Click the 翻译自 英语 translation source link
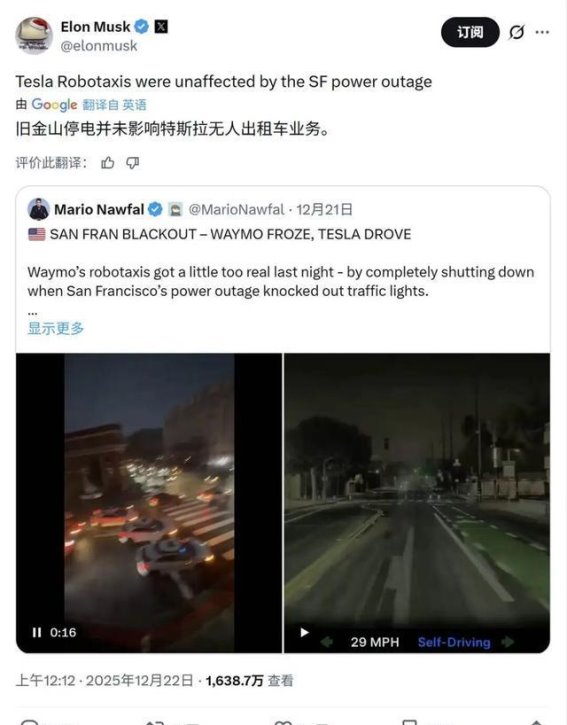The width and height of the screenshot is (567, 725). click(114, 105)
